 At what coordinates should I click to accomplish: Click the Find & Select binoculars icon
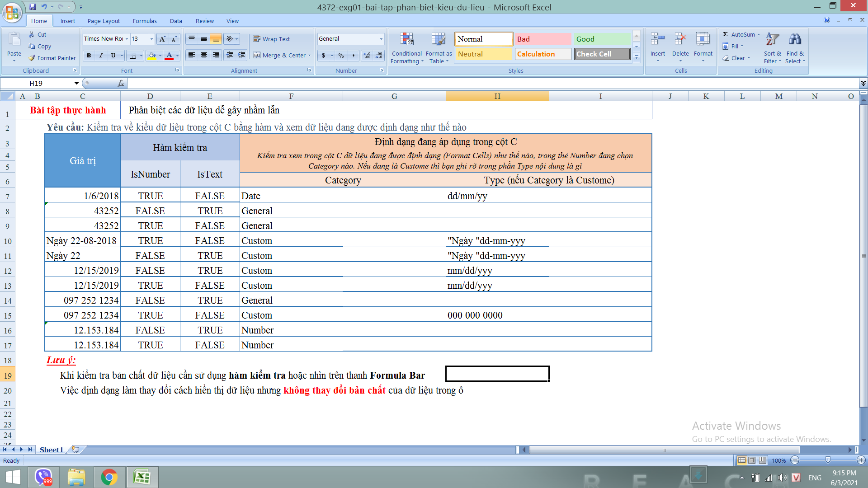tap(795, 40)
